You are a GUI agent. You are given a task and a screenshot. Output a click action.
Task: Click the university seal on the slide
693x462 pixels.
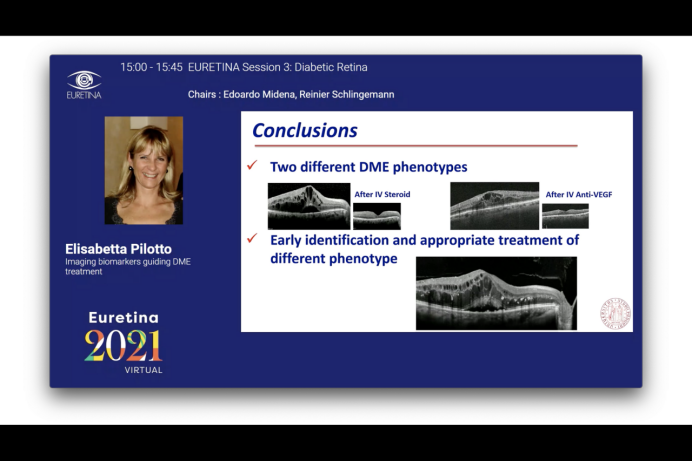pyautogui.click(x=615, y=313)
